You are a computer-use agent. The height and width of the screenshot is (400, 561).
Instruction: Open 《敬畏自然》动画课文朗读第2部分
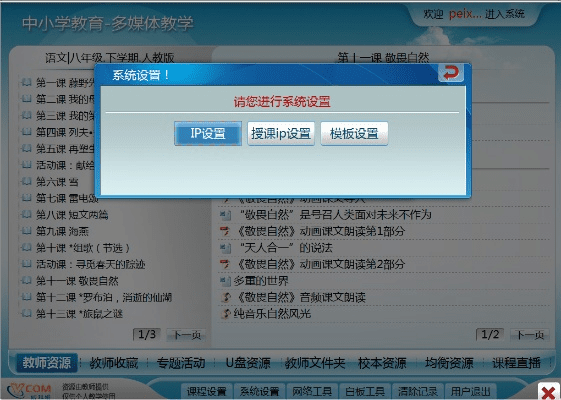pyautogui.click(x=321, y=264)
